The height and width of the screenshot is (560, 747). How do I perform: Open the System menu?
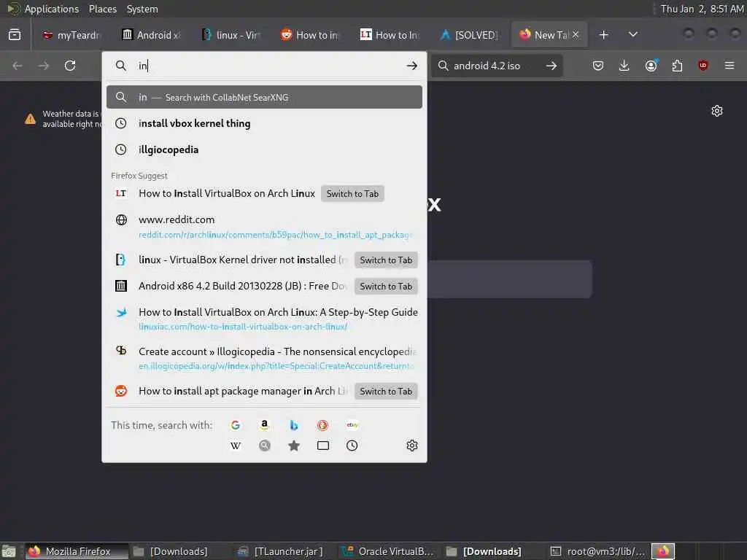[142, 9]
